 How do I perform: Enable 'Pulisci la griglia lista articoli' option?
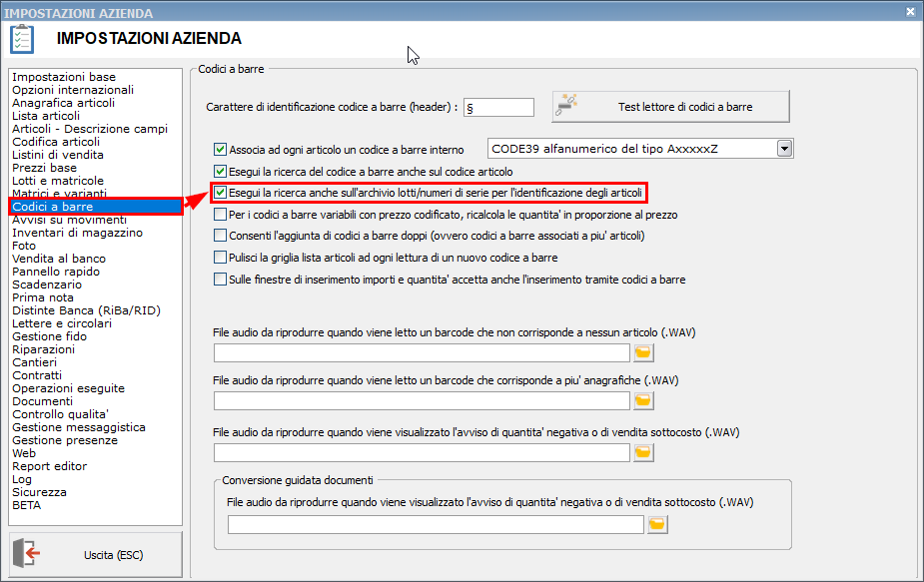tap(220, 258)
